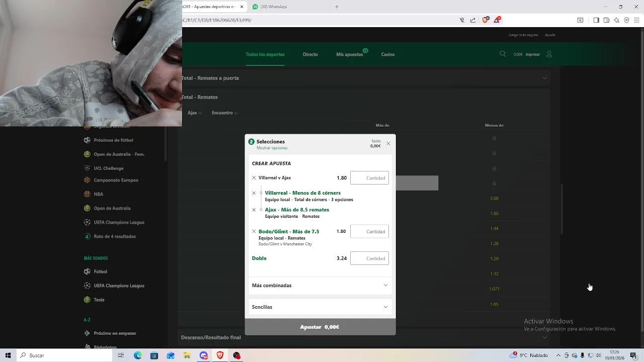644x362 pixels.
Task: Click the Apostar 0,00€ button
Action: pyautogui.click(x=320, y=327)
